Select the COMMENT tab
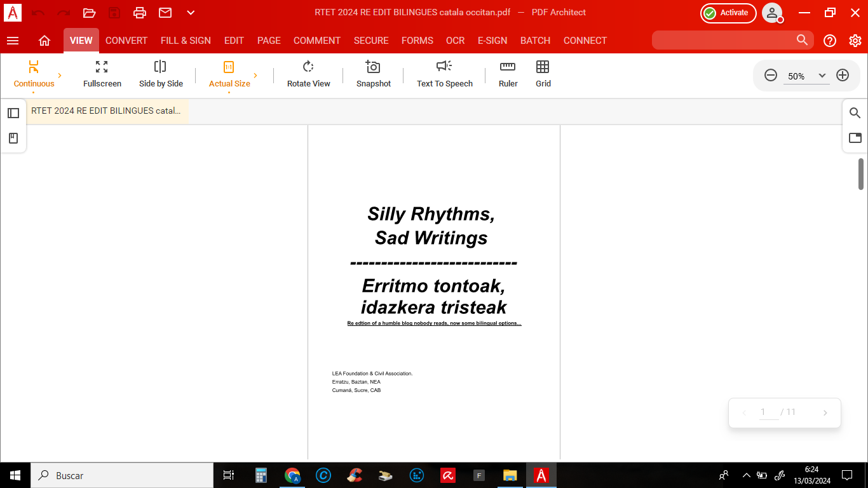 [317, 41]
